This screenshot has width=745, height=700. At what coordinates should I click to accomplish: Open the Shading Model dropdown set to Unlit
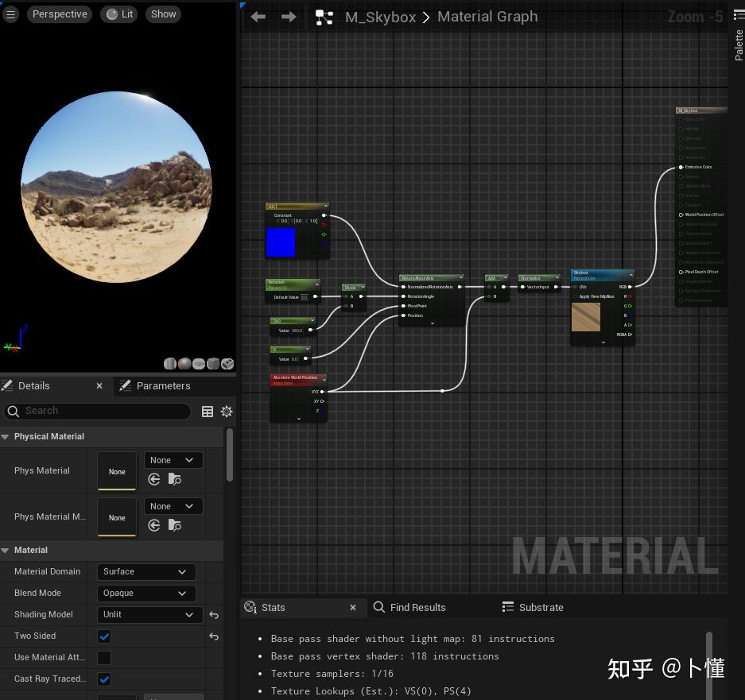click(x=149, y=614)
